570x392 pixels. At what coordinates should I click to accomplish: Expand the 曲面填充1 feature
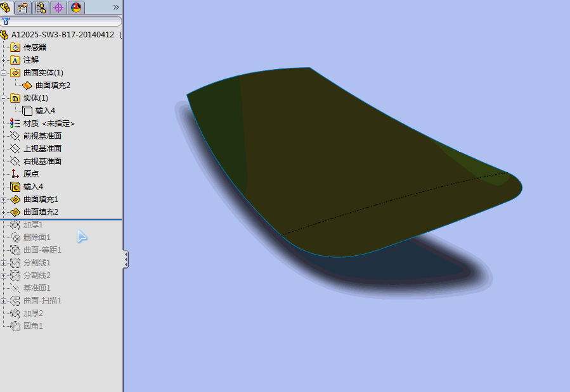[3, 199]
